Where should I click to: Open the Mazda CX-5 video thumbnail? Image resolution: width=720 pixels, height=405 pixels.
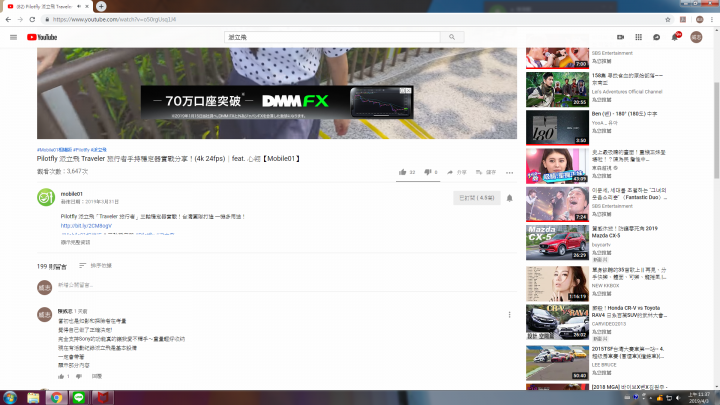pyautogui.click(x=557, y=242)
